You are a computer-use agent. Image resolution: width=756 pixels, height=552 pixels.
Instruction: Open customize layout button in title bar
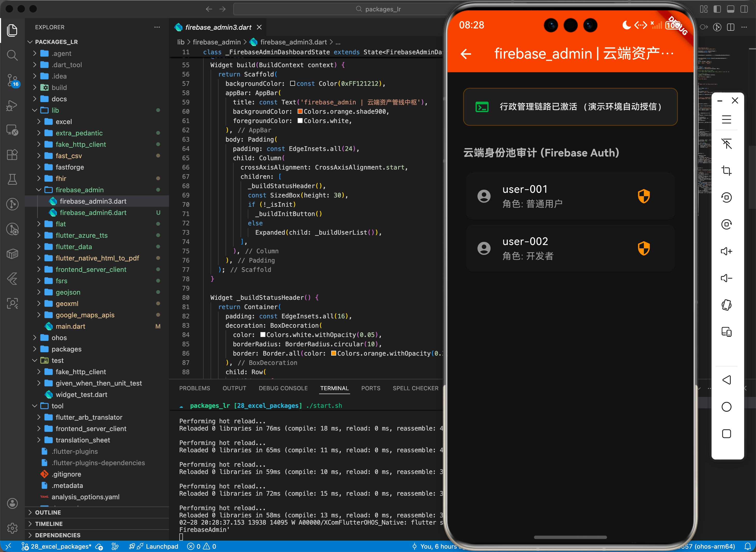coord(704,9)
